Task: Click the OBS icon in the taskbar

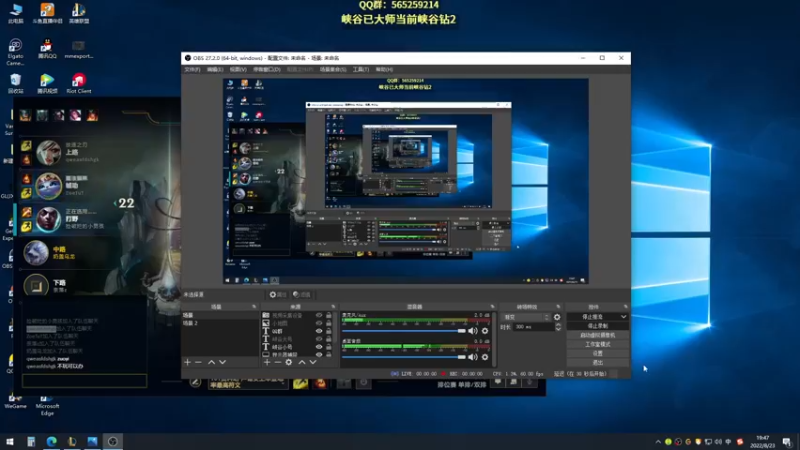Action: pyautogui.click(x=113, y=441)
